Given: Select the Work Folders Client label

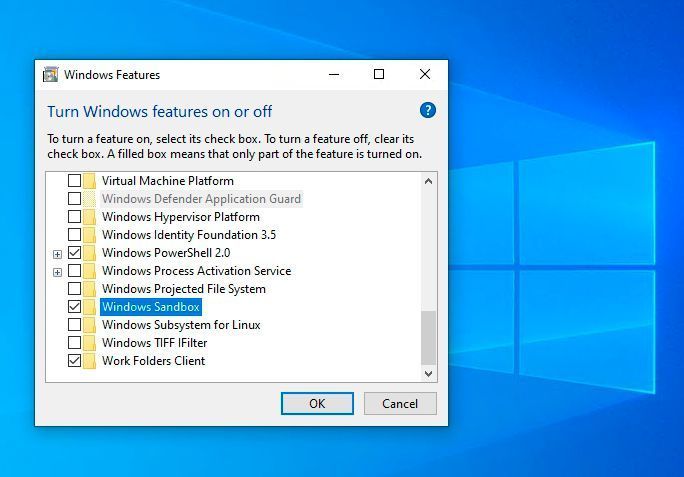Looking at the screenshot, I should click(153, 361).
